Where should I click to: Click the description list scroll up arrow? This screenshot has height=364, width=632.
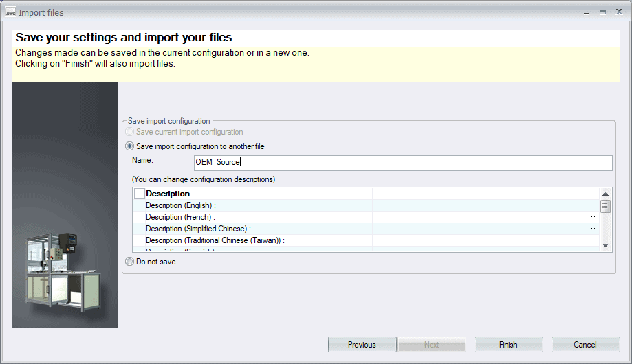pyautogui.click(x=605, y=194)
